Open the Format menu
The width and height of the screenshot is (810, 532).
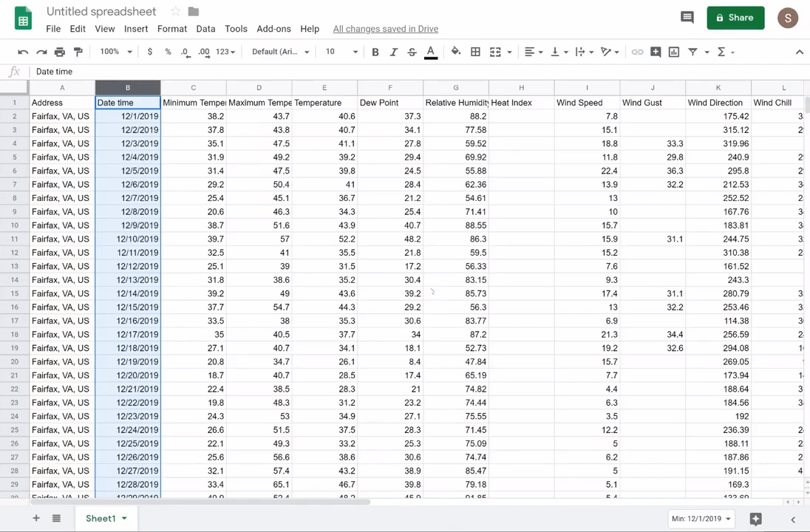pyautogui.click(x=171, y=29)
